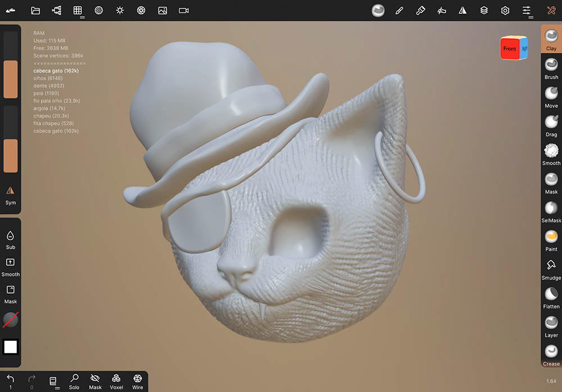Image resolution: width=562 pixels, height=392 pixels.
Task: Open the Layers stack menu
Action: point(484,11)
